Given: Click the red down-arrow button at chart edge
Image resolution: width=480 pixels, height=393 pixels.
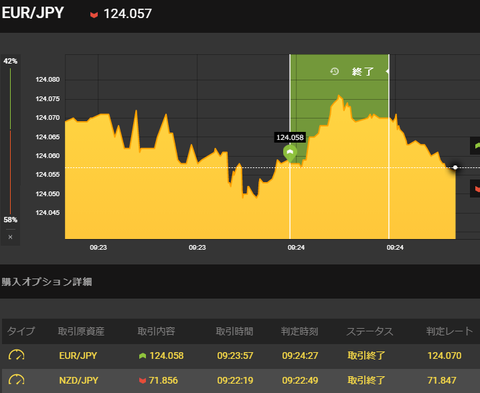Looking at the screenshot, I should click(x=475, y=188).
